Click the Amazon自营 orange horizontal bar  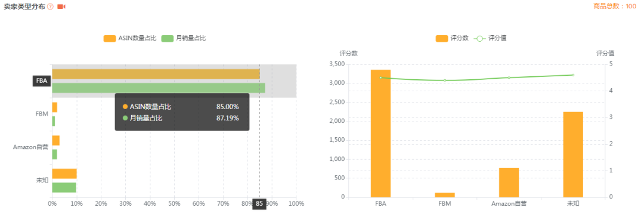(x=56, y=141)
